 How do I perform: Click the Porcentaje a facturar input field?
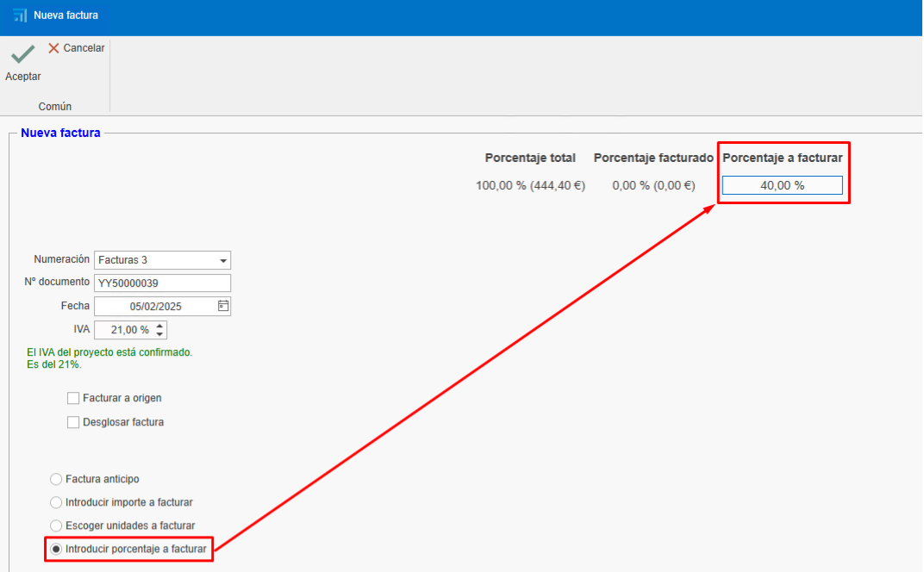tap(782, 185)
